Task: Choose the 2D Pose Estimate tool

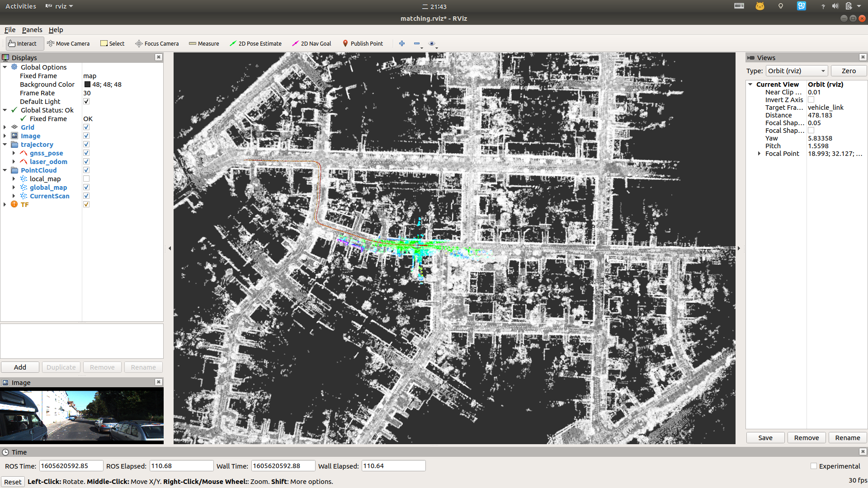Action: click(x=255, y=43)
